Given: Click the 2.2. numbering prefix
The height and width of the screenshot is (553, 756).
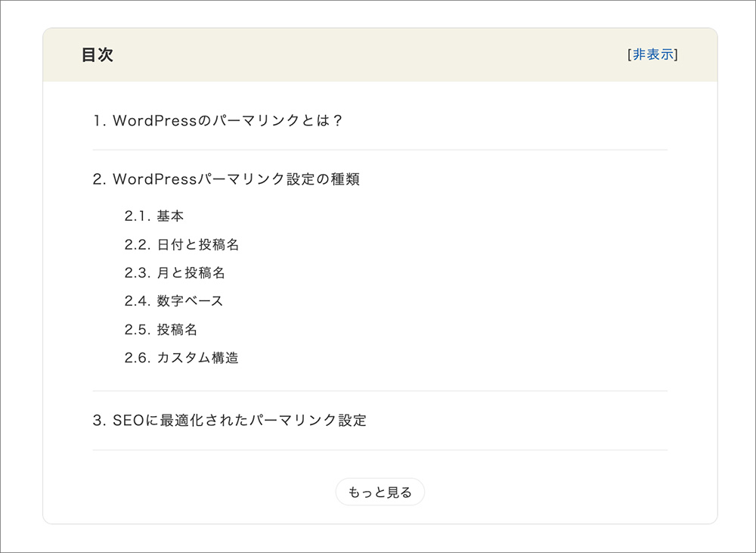Looking at the screenshot, I should point(138,245).
